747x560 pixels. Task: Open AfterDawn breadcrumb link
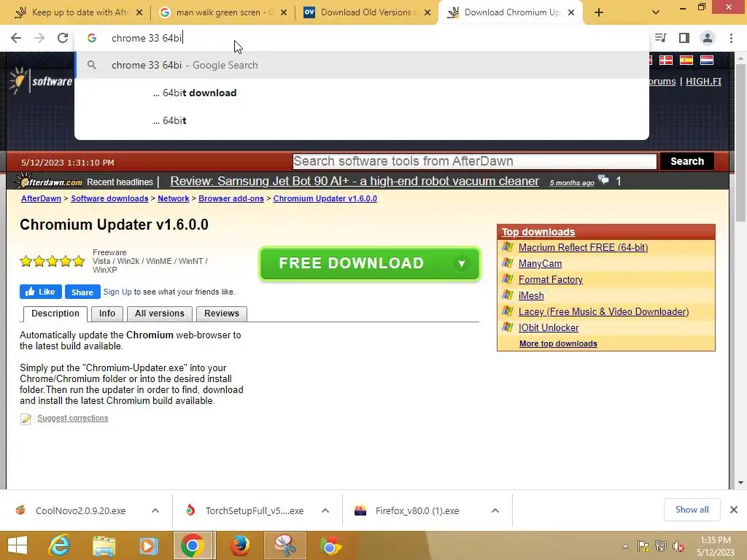[x=41, y=198]
